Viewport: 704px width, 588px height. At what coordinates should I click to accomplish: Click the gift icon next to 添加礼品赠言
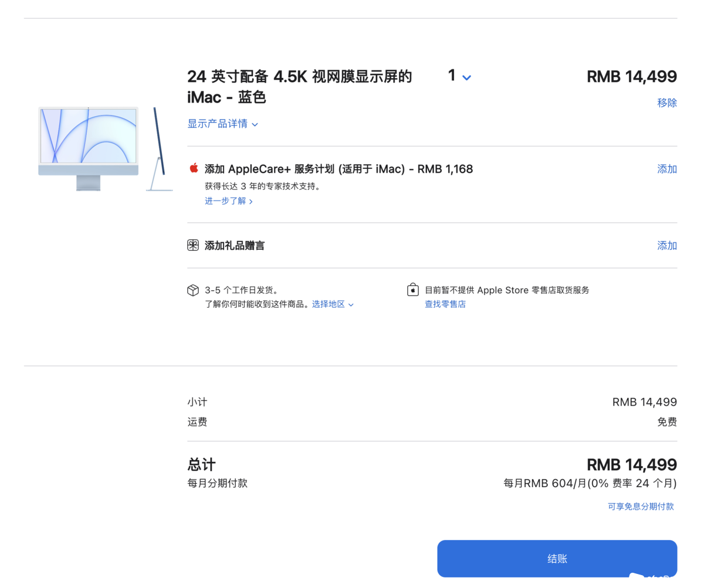193,245
